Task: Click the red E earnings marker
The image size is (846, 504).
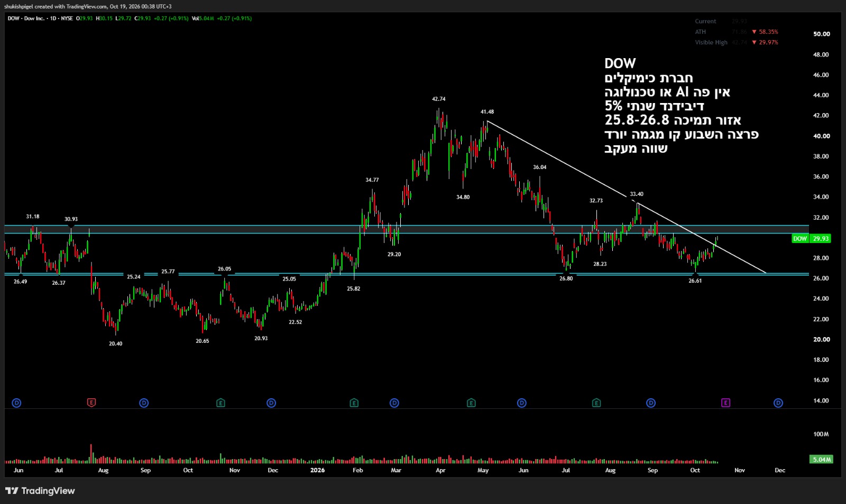Action: [91, 403]
